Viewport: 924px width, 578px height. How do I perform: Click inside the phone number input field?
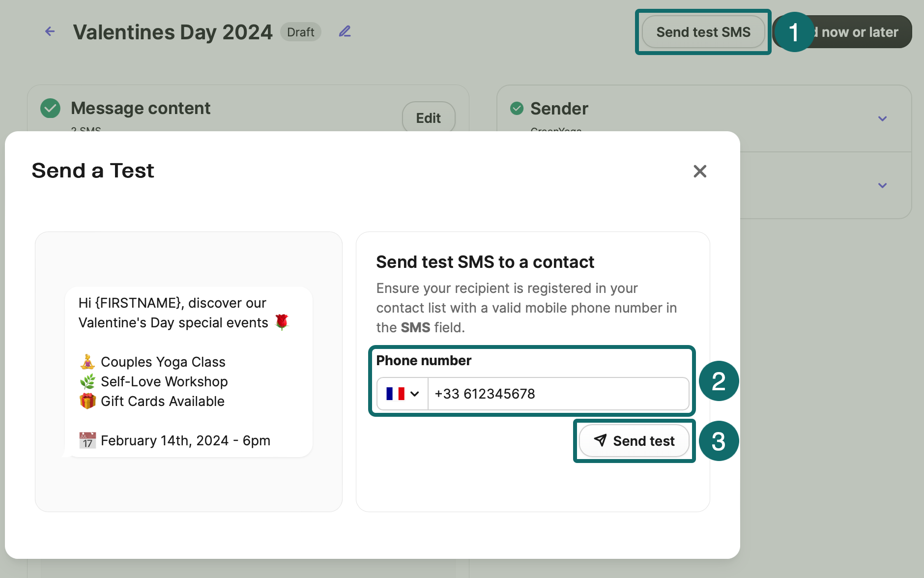(x=558, y=394)
